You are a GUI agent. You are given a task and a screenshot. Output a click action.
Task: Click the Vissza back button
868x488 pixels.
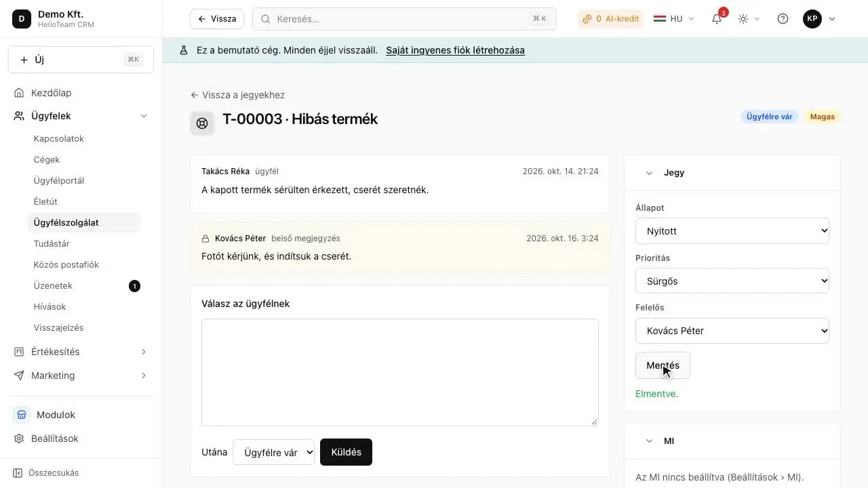click(216, 19)
